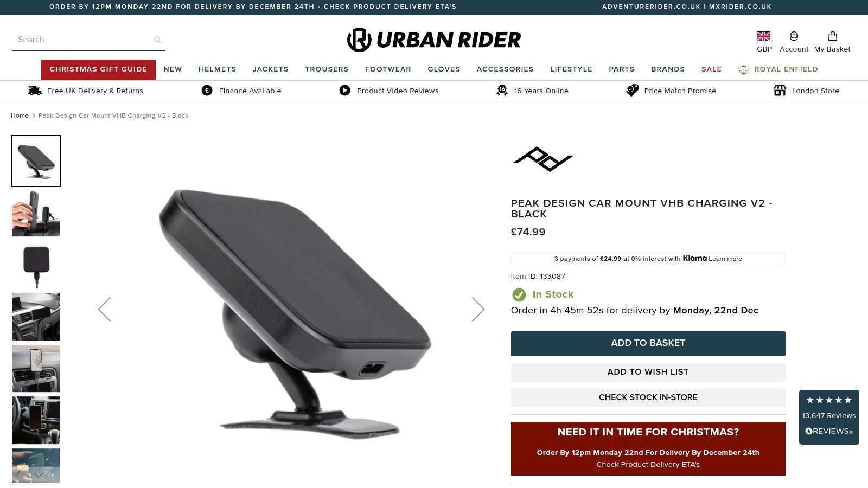
Task: Open My Basket bag icon
Action: coord(833,36)
